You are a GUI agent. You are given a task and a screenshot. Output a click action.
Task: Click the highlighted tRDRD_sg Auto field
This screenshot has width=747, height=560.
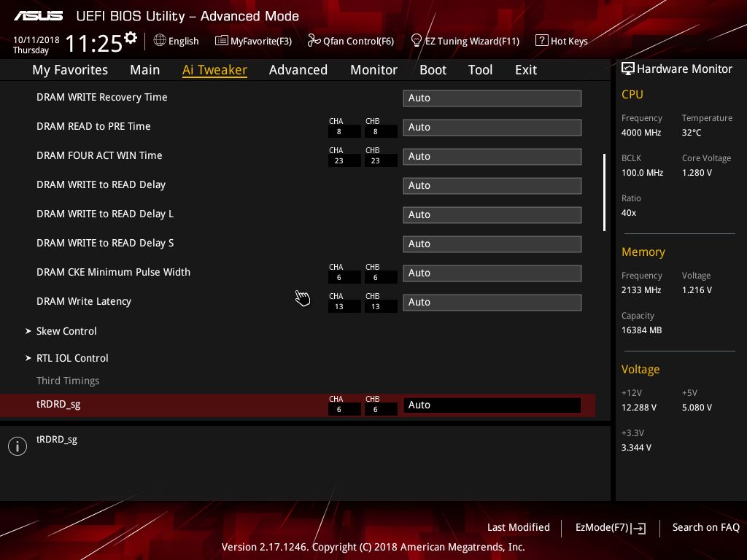(x=492, y=405)
